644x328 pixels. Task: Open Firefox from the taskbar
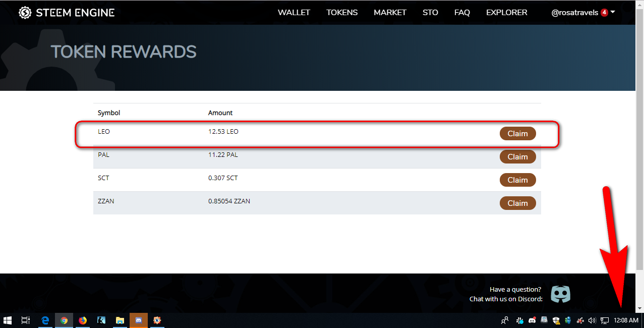click(83, 320)
